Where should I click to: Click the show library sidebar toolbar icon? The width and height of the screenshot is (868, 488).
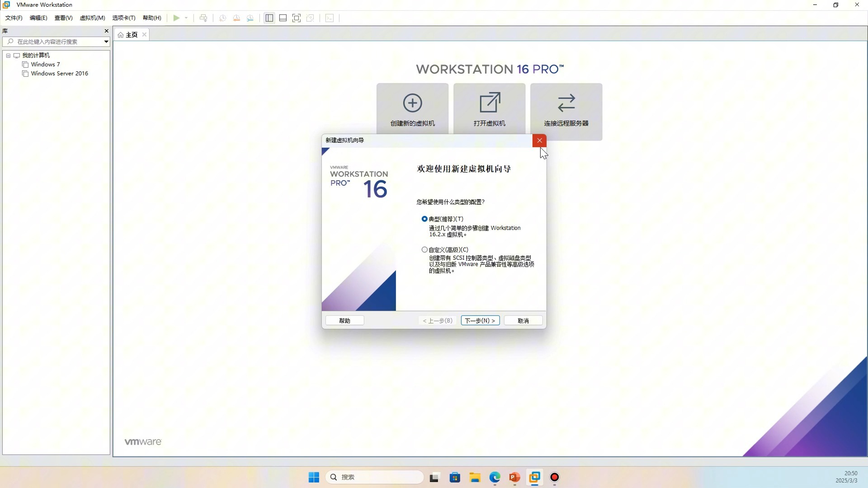click(x=269, y=18)
